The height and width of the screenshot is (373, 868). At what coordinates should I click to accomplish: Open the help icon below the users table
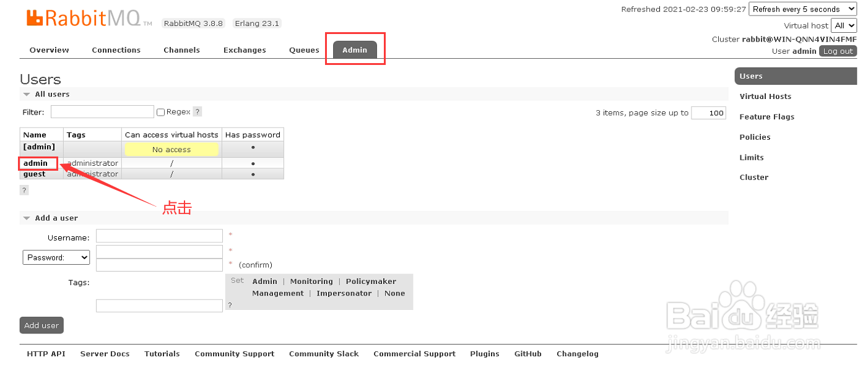(x=24, y=190)
